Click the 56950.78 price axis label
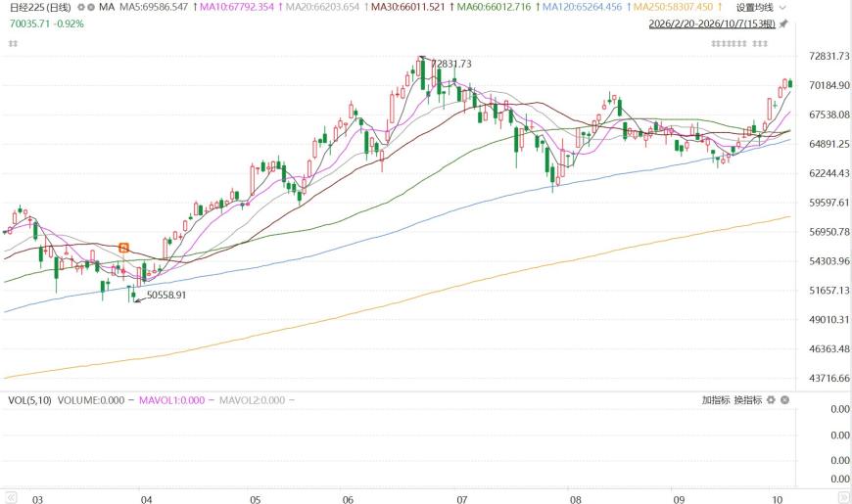Screen dimensions: 852x504 829,231
